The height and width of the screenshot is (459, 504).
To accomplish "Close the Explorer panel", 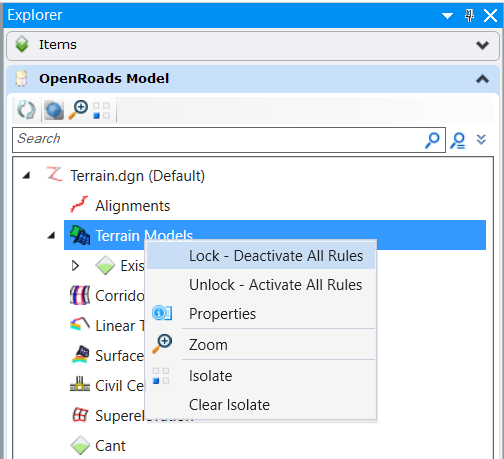I will tap(490, 15).
